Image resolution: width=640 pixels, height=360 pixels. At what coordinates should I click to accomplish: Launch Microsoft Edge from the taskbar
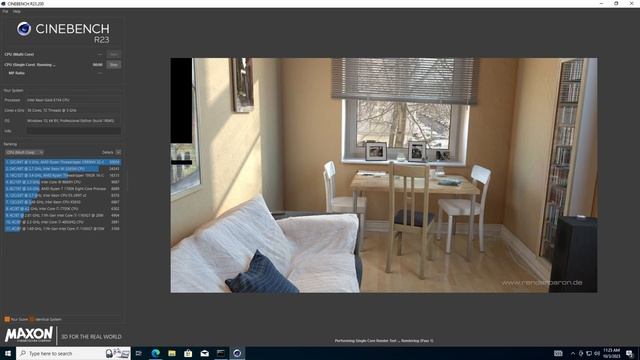[156, 353]
